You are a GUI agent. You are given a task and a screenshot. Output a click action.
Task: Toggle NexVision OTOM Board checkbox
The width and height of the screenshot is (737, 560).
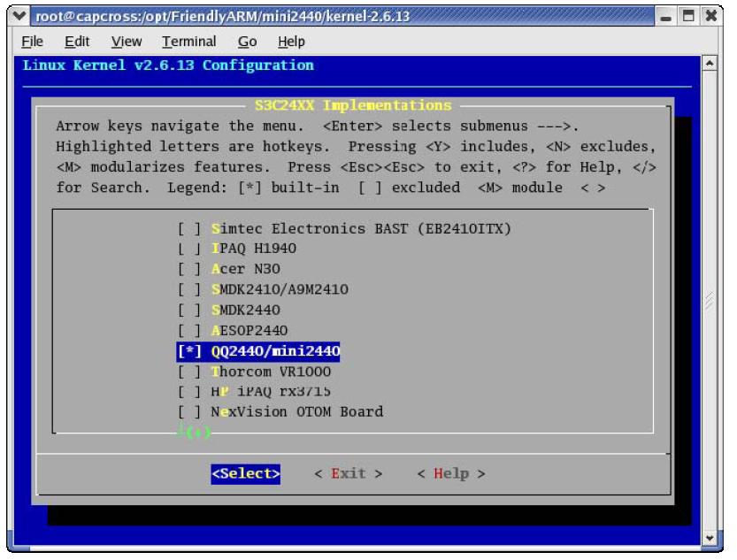click(x=189, y=412)
